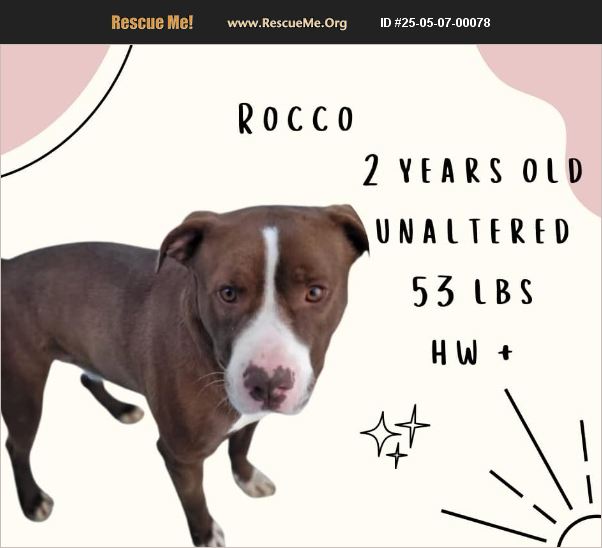The height and width of the screenshot is (548, 602).
Task: Click the 53 LBS text
Action: coord(472,291)
